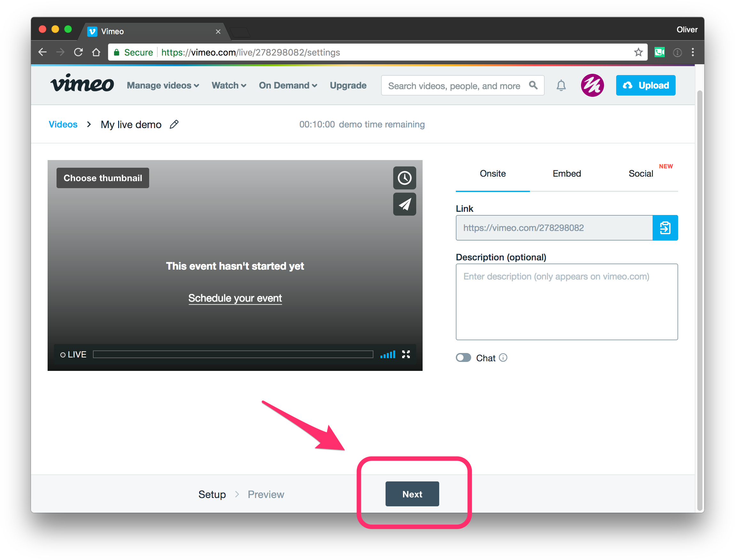Open the Upgrade menu item
Image resolution: width=735 pixels, height=560 pixels.
348,86
